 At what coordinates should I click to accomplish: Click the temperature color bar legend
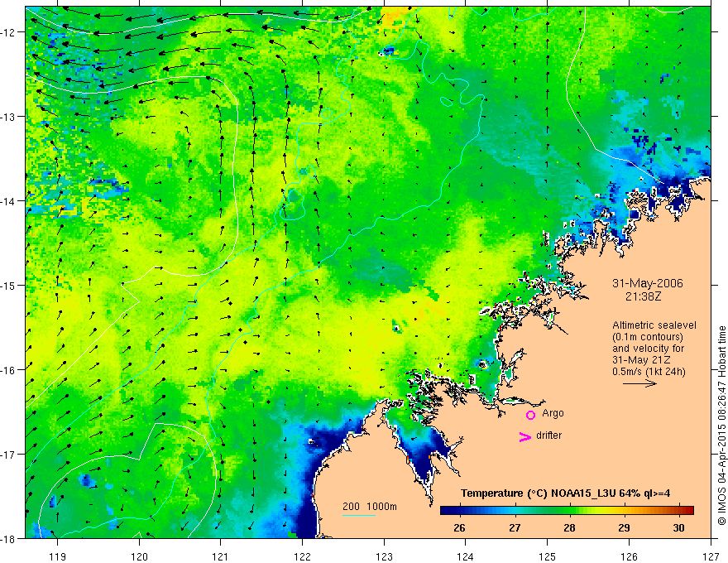(x=567, y=510)
